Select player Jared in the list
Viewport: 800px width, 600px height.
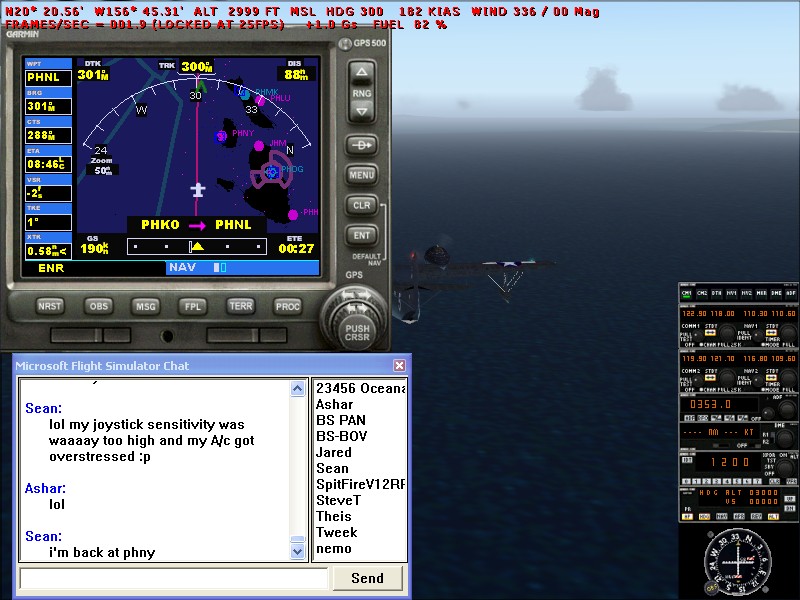click(334, 453)
